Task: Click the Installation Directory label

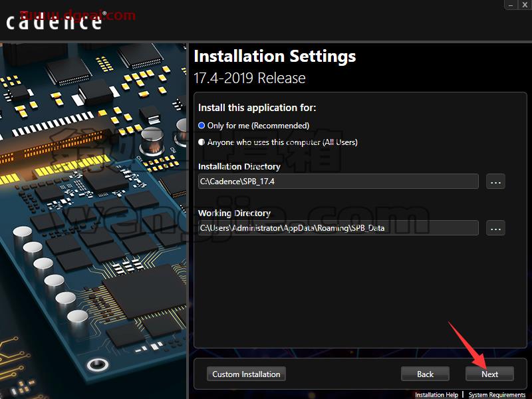Action: coord(239,167)
